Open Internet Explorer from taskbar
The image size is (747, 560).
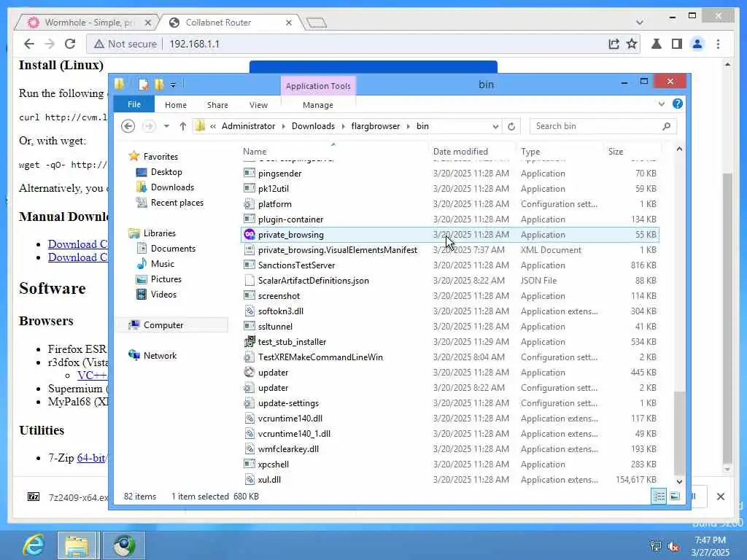pos(34,545)
